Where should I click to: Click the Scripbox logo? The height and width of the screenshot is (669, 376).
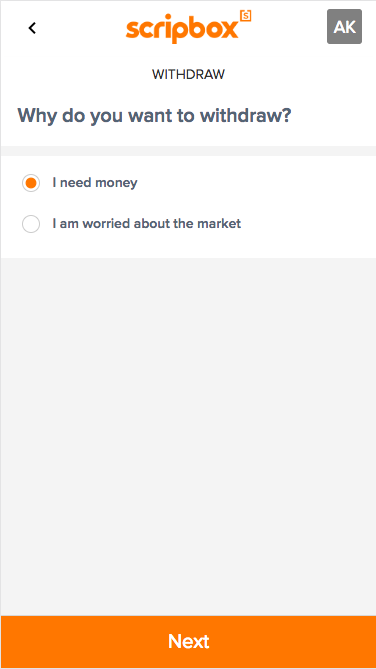point(189,27)
